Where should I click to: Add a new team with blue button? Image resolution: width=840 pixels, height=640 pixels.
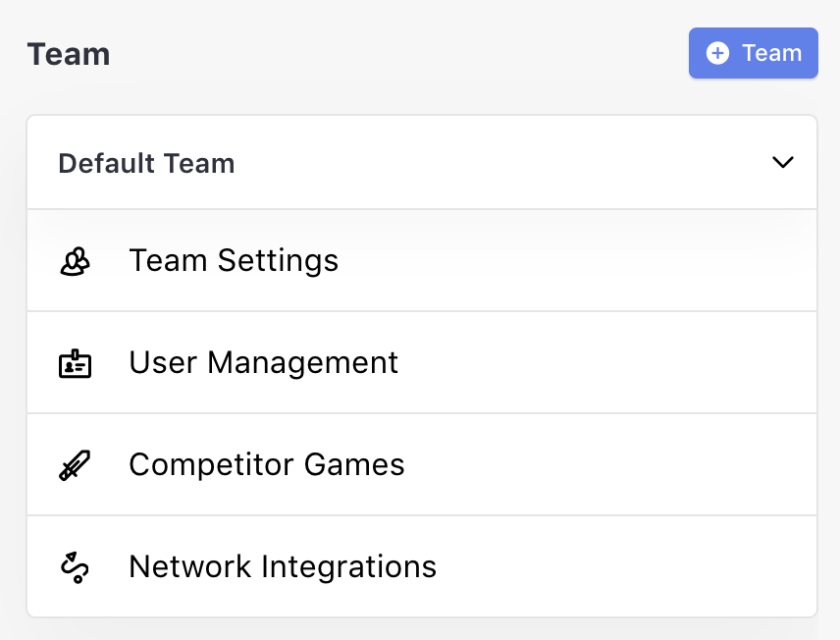(754, 53)
